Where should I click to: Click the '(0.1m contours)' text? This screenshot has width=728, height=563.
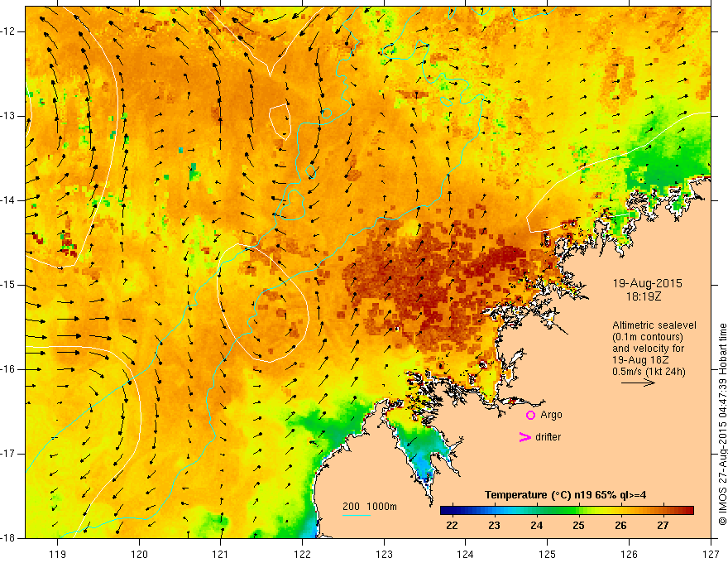pos(648,337)
